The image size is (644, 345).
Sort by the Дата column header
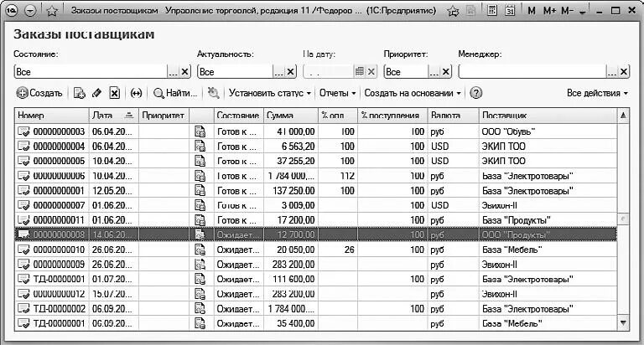(114, 116)
